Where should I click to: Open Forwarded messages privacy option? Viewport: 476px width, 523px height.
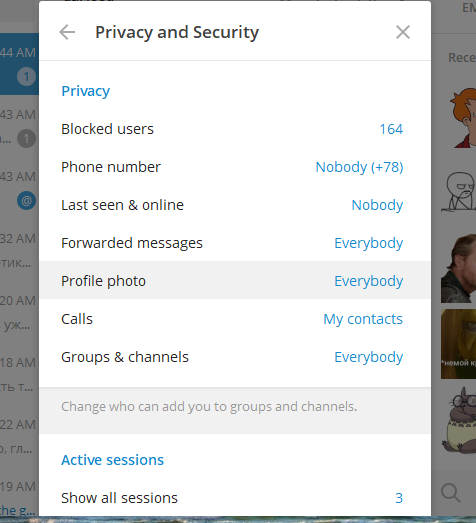click(x=235, y=243)
